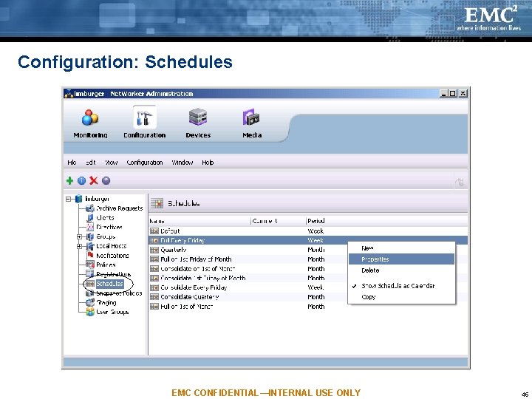Click icon beside Full on 1st of Month
532x399 pixels.
tap(154, 307)
